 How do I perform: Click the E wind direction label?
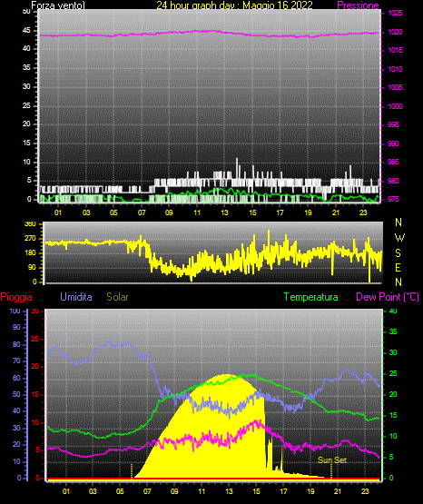[398, 267]
